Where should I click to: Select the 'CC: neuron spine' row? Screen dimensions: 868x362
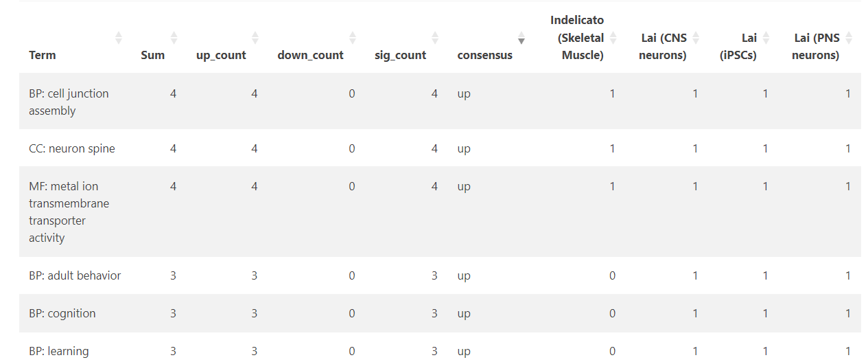[x=72, y=148]
